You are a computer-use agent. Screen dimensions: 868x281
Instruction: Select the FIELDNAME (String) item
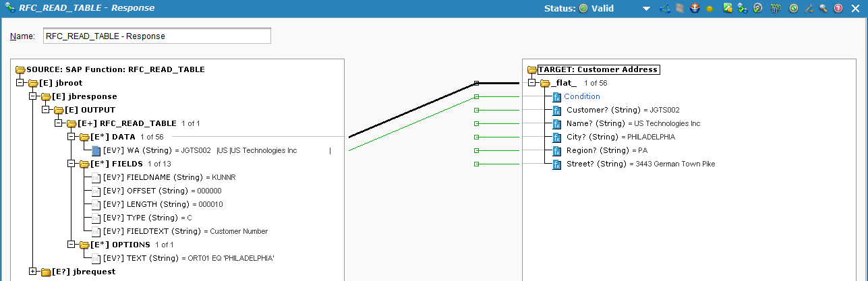147,177
